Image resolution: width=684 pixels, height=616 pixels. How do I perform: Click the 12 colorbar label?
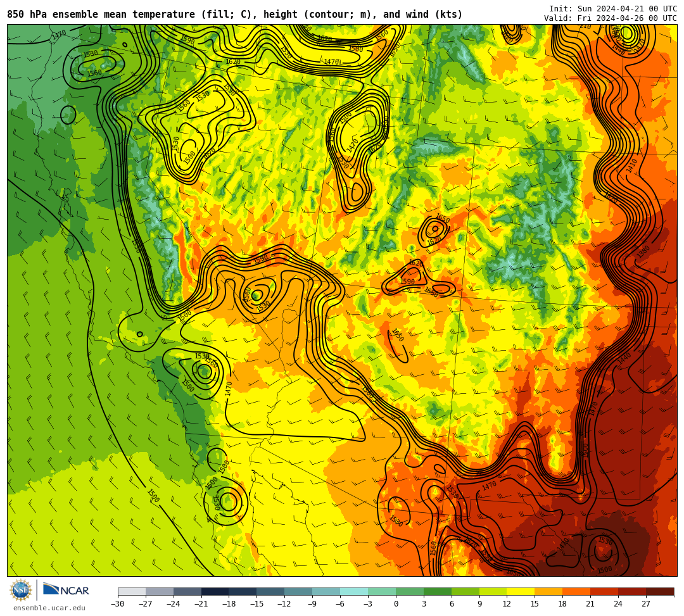point(507,604)
